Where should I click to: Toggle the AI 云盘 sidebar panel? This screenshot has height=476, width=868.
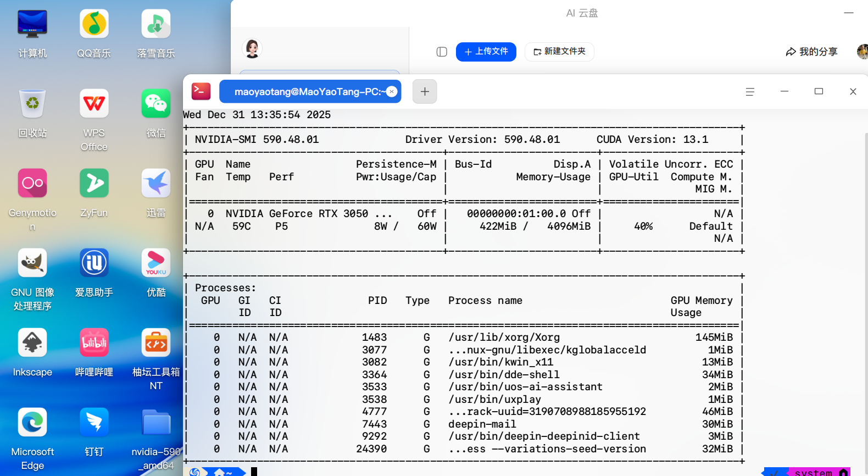pos(442,52)
